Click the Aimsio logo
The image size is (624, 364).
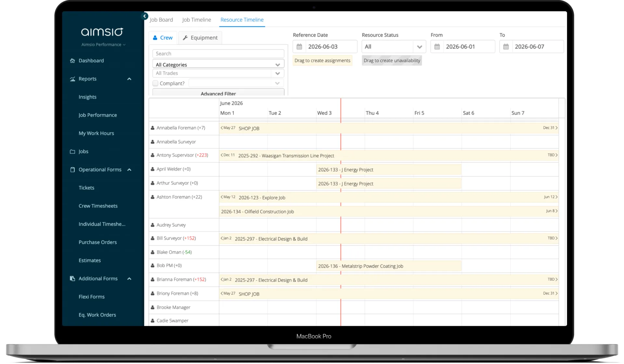coord(102,31)
